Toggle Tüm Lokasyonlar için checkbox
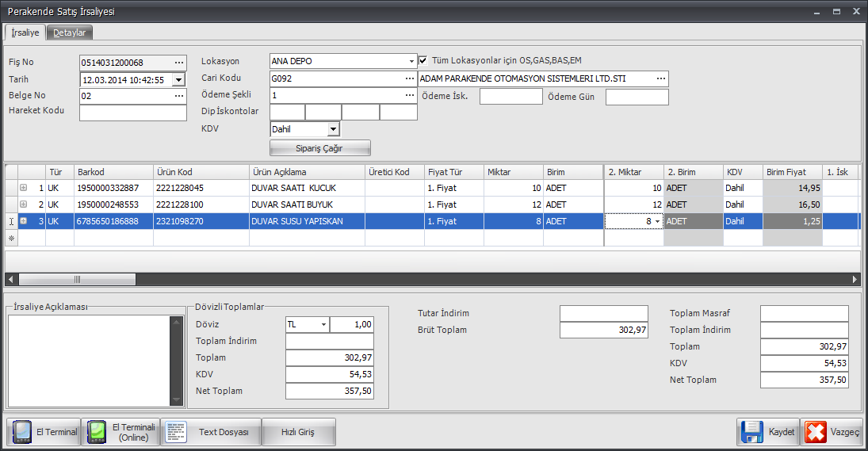This screenshot has width=868, height=451. click(423, 60)
